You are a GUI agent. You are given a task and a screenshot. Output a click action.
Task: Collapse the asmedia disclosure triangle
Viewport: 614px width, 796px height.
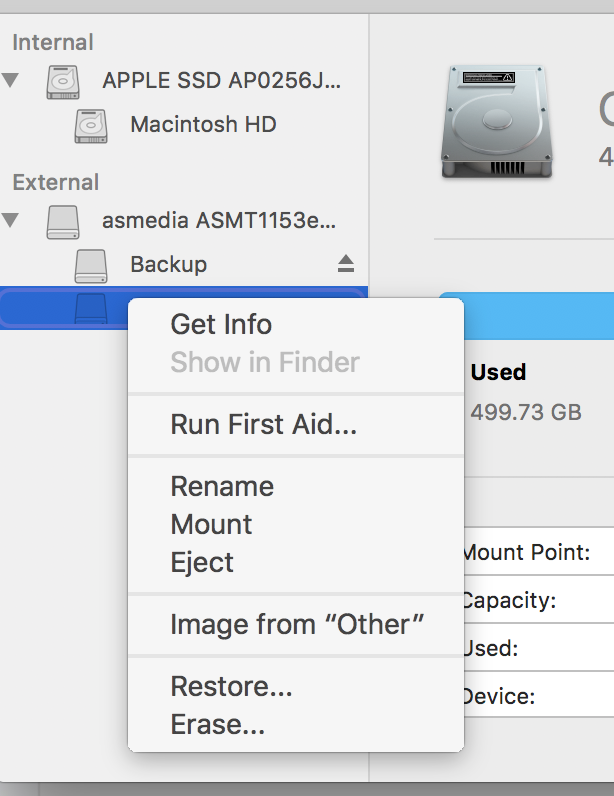(x=11, y=220)
